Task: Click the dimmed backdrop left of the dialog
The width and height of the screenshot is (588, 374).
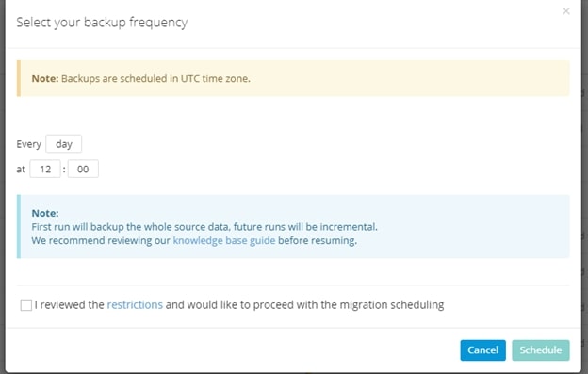Action: [2, 187]
